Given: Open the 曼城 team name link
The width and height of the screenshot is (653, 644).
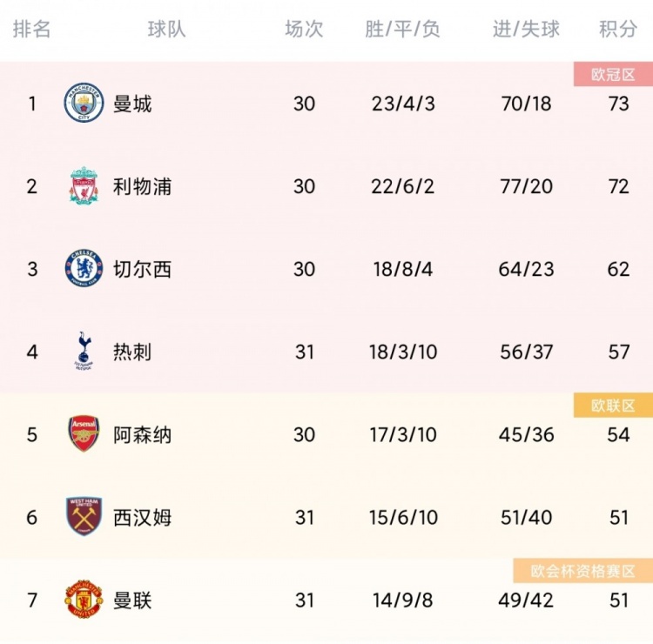Looking at the screenshot, I should pos(132,104).
